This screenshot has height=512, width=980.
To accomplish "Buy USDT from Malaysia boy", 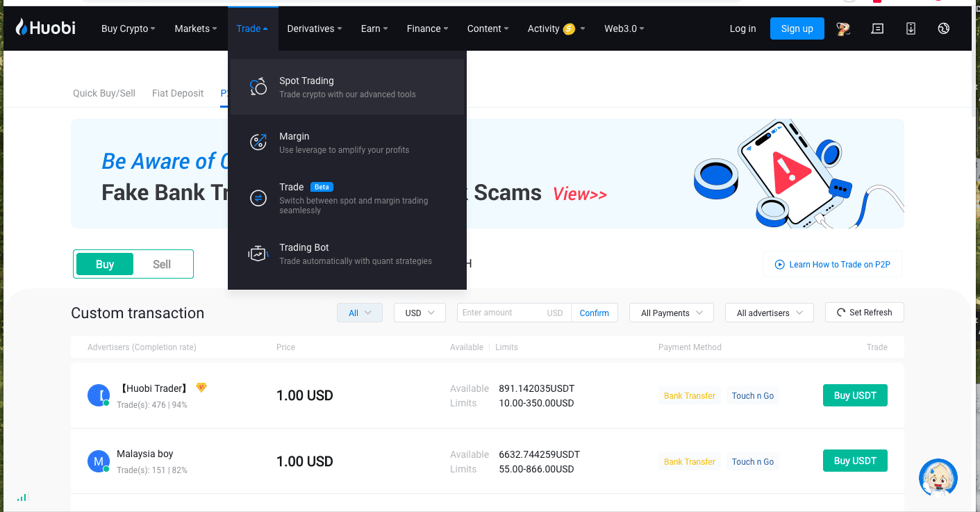I will [855, 461].
